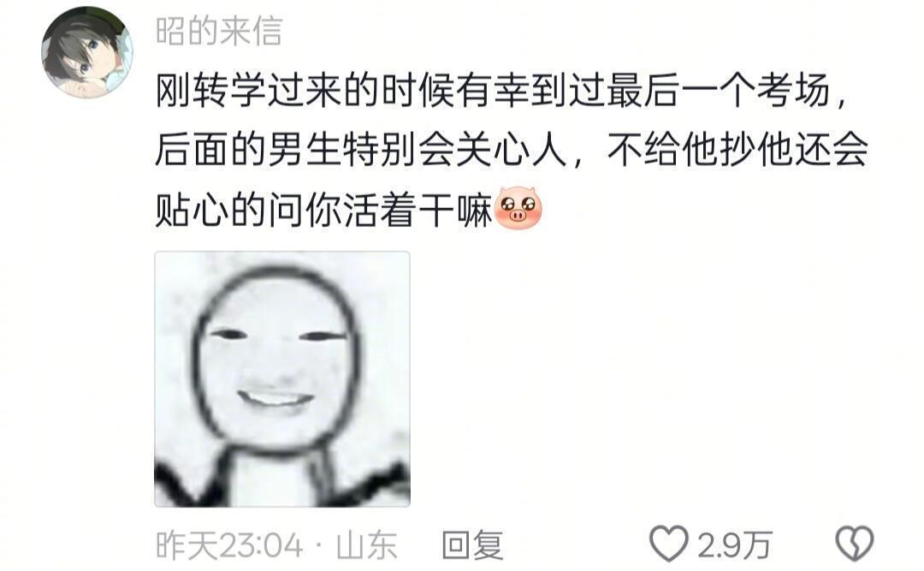The image size is (924, 571).
Task: Select the first line starting 刚转学过来
Action: (502, 90)
